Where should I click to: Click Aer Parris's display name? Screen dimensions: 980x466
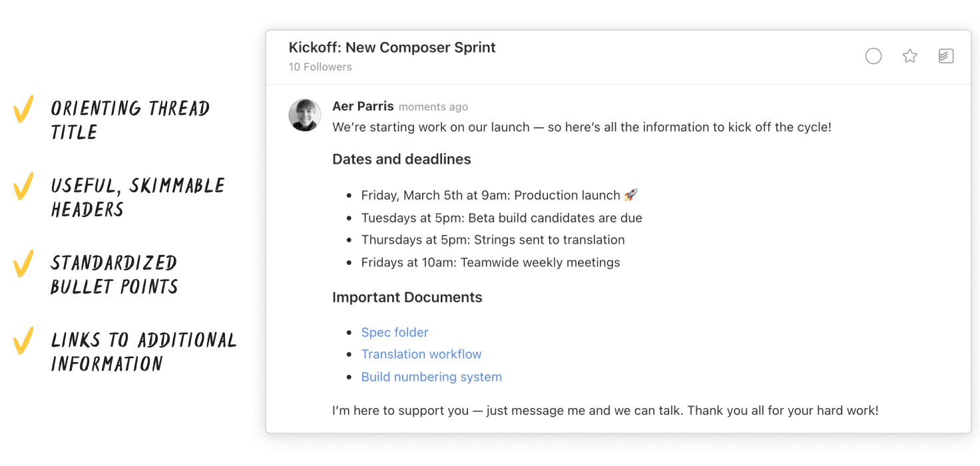pyautogui.click(x=363, y=106)
